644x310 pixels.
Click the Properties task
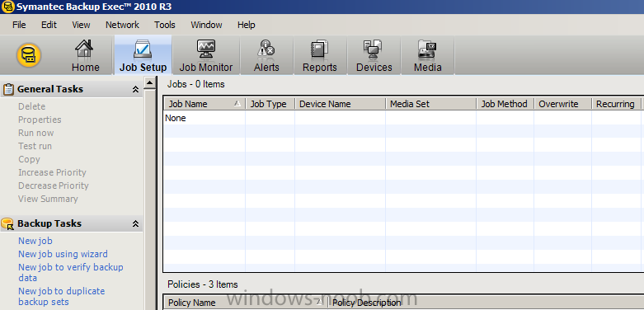40,120
